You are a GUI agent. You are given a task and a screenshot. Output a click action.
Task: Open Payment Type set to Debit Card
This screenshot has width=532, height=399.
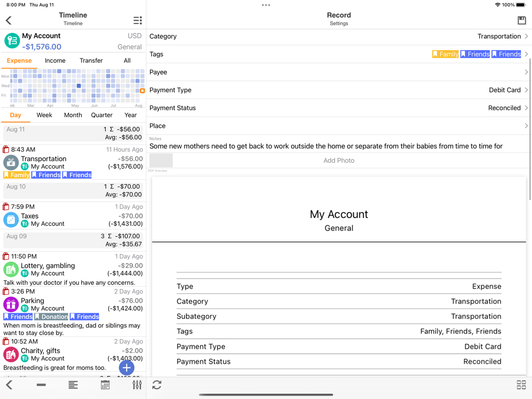click(x=338, y=90)
